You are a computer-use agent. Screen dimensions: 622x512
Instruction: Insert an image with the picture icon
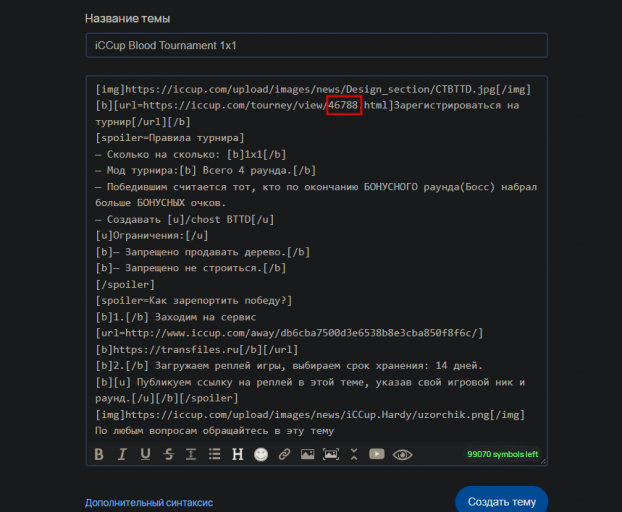pyautogui.click(x=307, y=454)
